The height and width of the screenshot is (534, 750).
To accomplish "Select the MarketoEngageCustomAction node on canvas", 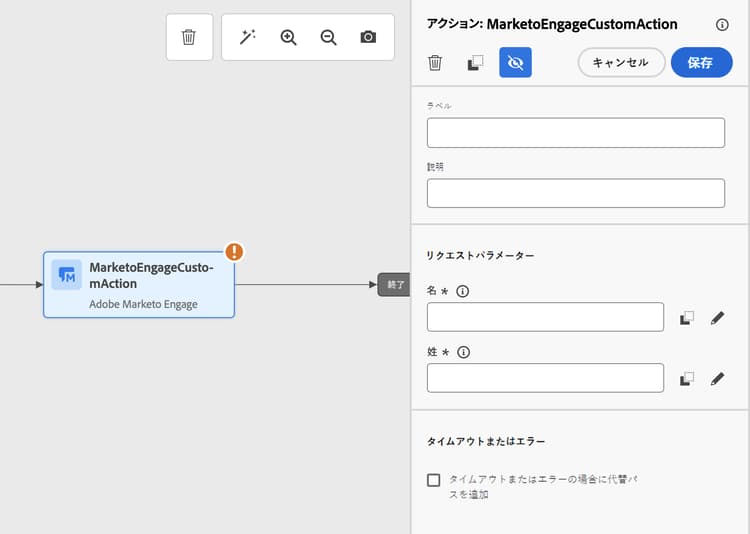I will point(138,284).
